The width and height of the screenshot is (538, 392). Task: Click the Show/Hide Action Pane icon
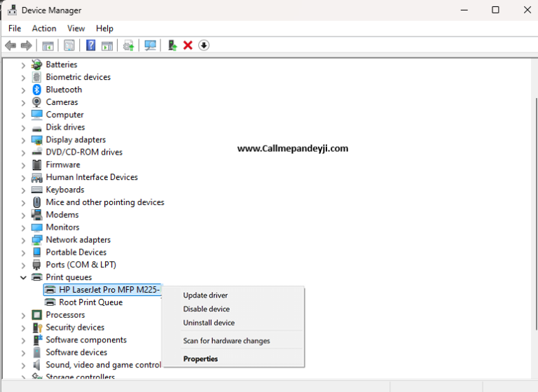(107, 45)
